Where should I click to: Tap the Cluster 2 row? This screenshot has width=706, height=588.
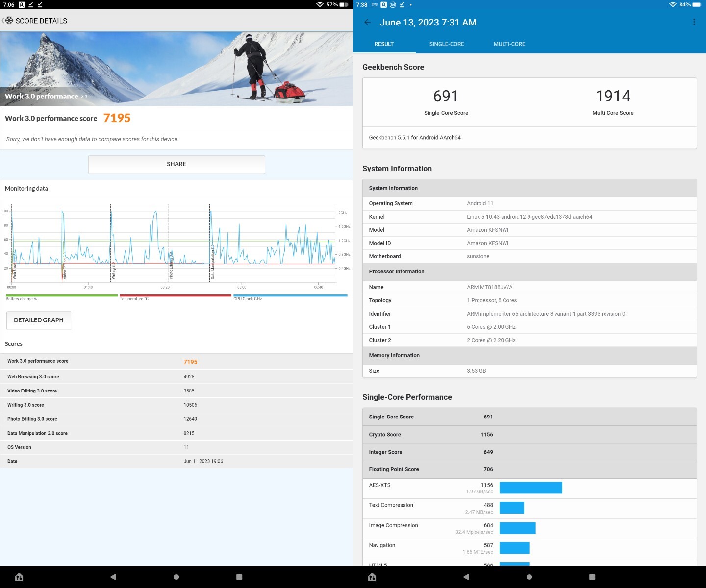click(x=529, y=340)
